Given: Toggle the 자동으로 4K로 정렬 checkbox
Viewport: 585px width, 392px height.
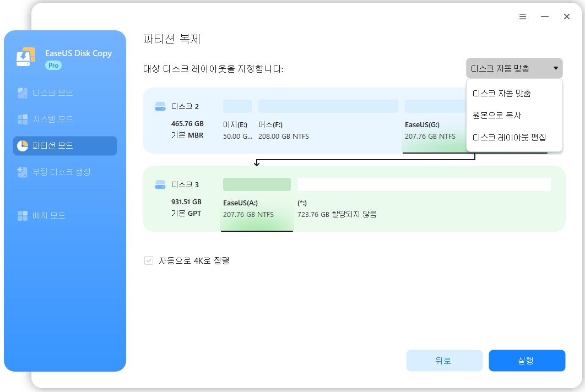Looking at the screenshot, I should (x=149, y=260).
